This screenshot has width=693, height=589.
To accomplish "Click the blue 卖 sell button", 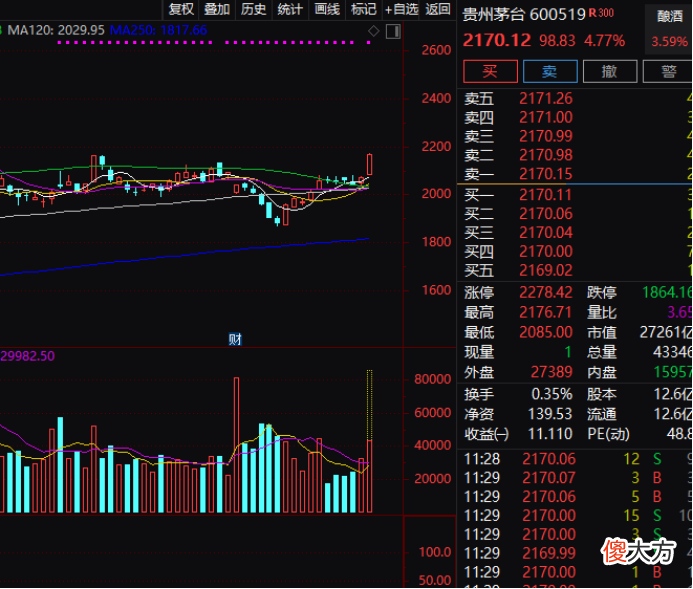I will (x=550, y=71).
